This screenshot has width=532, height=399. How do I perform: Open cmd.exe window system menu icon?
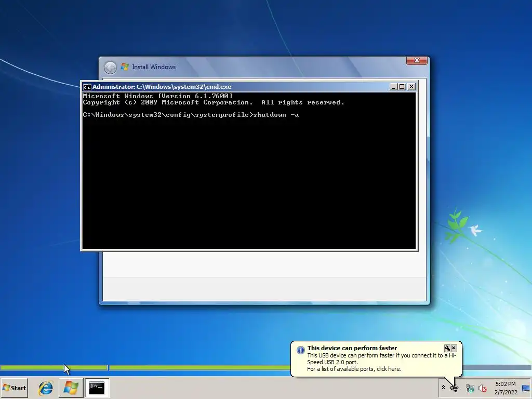coord(87,87)
